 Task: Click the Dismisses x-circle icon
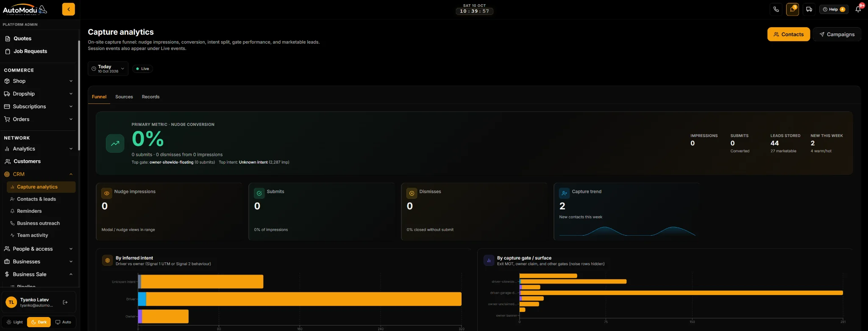412,193
